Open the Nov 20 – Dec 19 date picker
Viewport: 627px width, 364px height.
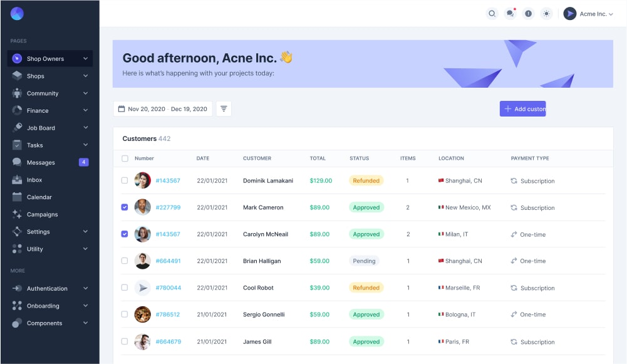click(x=163, y=109)
